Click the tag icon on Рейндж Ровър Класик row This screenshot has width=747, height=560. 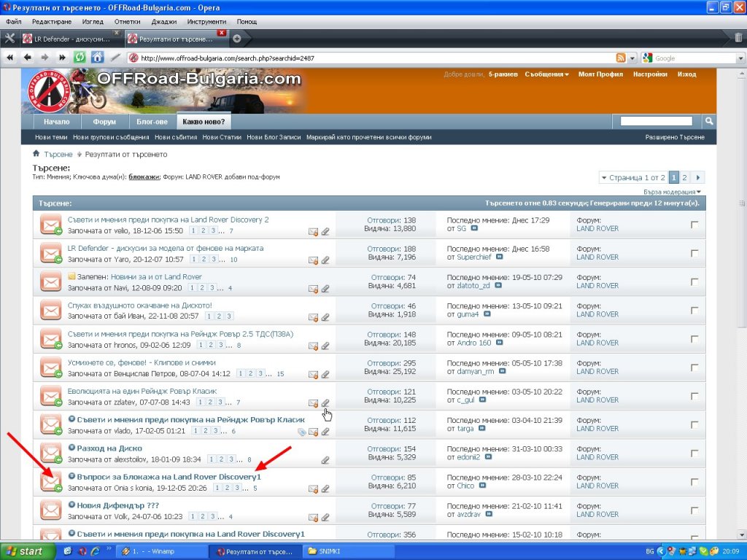pos(301,432)
